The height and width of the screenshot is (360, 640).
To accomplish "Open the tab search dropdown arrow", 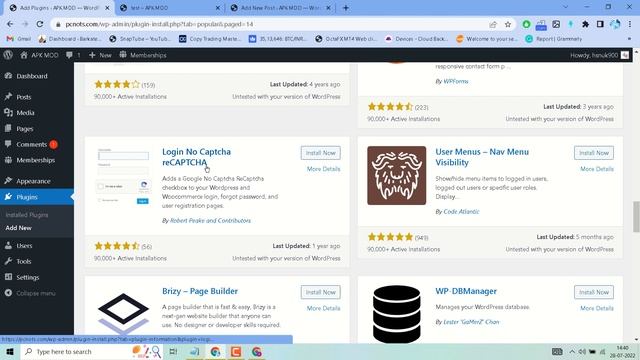I will (x=565, y=7).
